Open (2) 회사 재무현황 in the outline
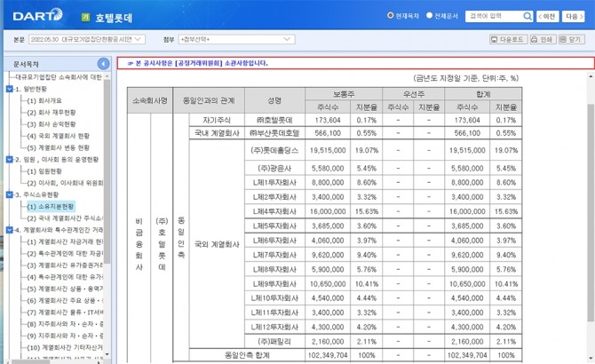This screenshot has height=364, width=595. coord(52,113)
